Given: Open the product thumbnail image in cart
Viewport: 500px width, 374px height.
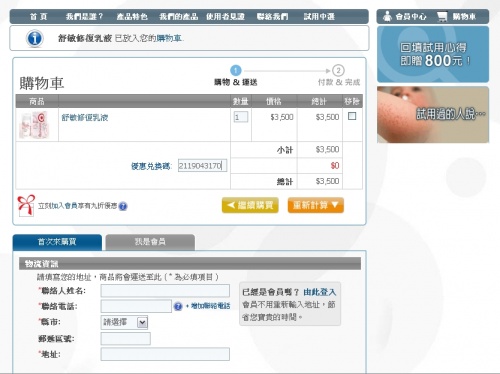Looking at the screenshot, I should [34, 125].
